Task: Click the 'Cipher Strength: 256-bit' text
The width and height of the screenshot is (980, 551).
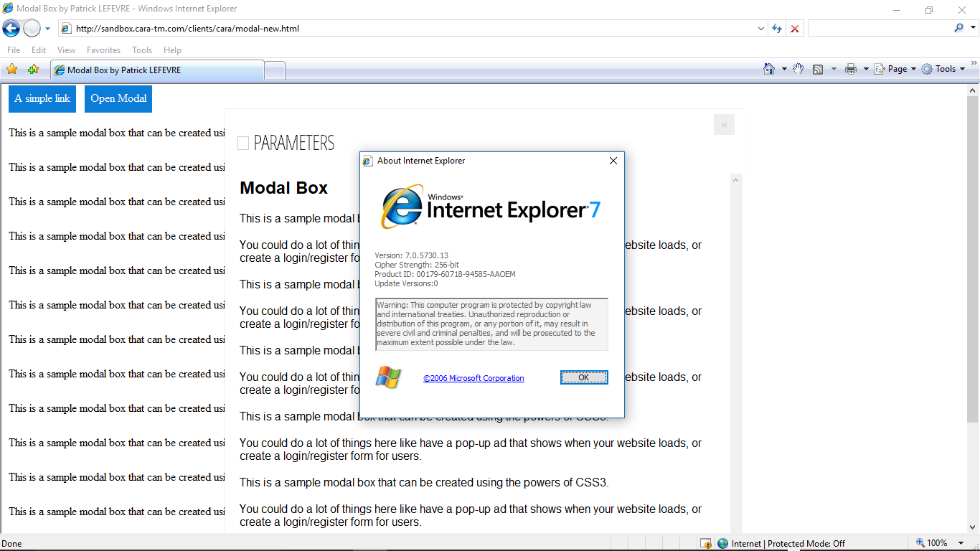Action: (417, 265)
